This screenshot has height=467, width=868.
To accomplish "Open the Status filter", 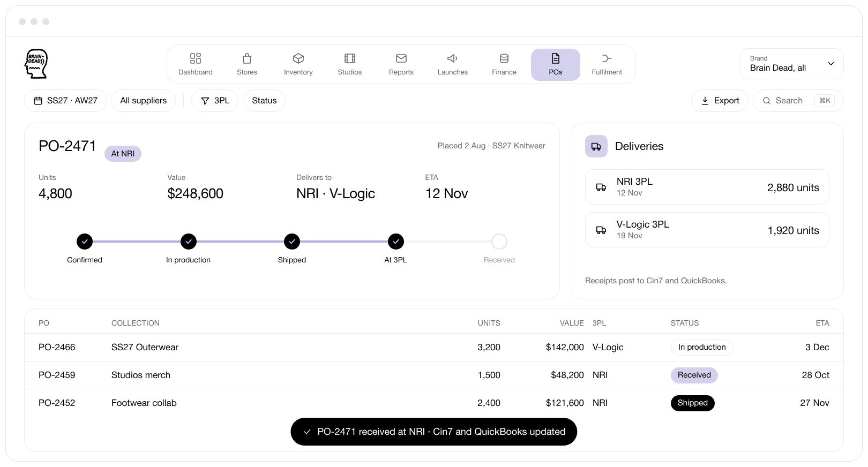I will [264, 101].
